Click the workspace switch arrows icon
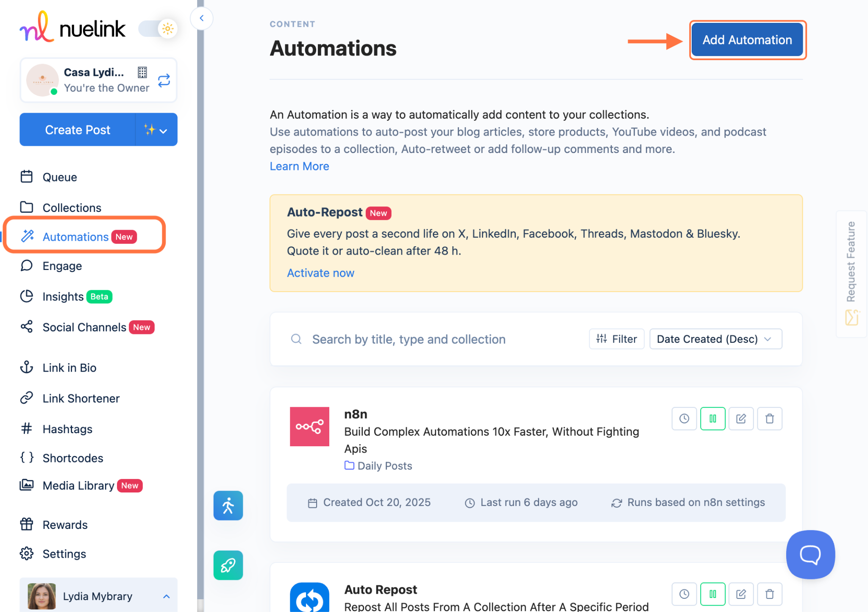The width and height of the screenshot is (868, 612). pyautogui.click(x=164, y=80)
